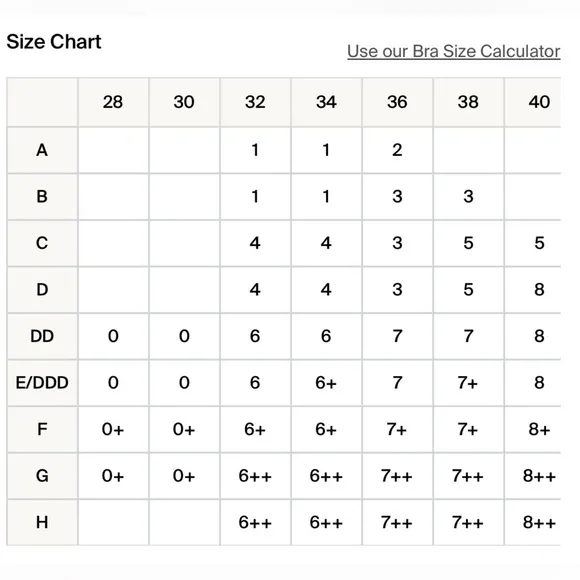Select 0+ in the 30G cell

pyautogui.click(x=184, y=476)
